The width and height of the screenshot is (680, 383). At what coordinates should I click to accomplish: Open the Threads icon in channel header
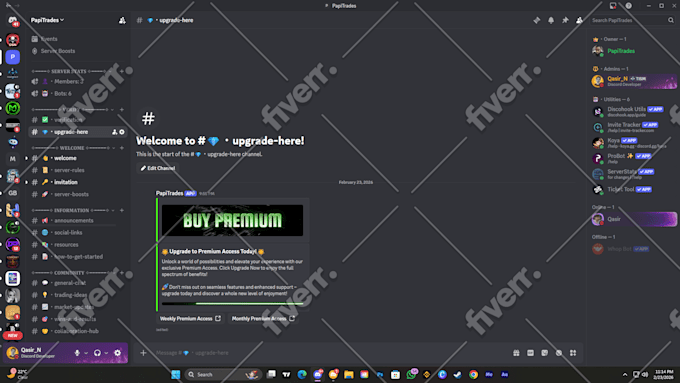pyautogui.click(x=536, y=20)
